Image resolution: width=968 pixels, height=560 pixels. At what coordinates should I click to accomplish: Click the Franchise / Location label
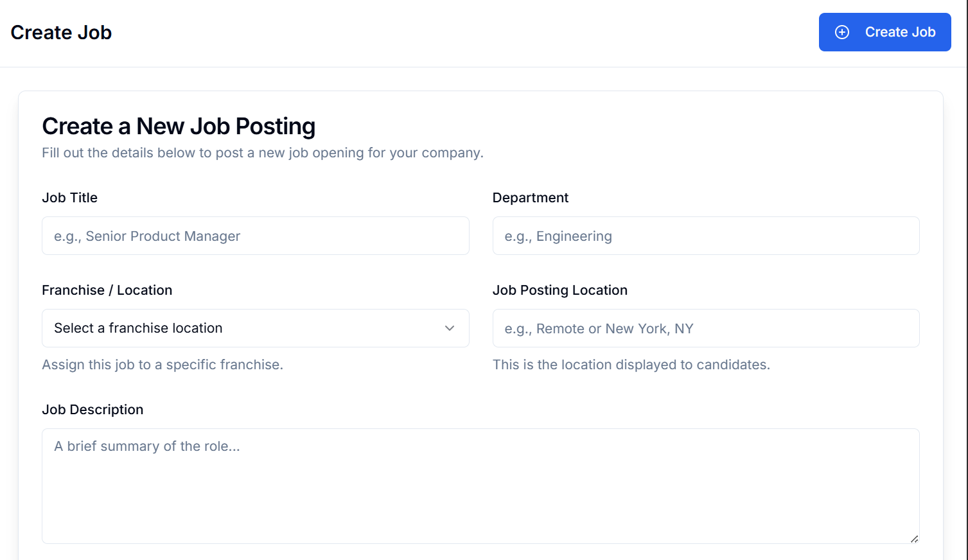click(x=107, y=290)
